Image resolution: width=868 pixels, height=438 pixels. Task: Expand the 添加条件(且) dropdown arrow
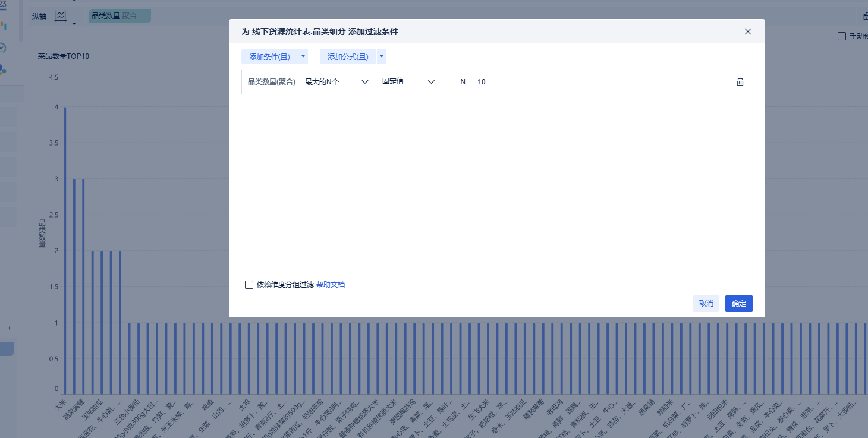(x=303, y=56)
